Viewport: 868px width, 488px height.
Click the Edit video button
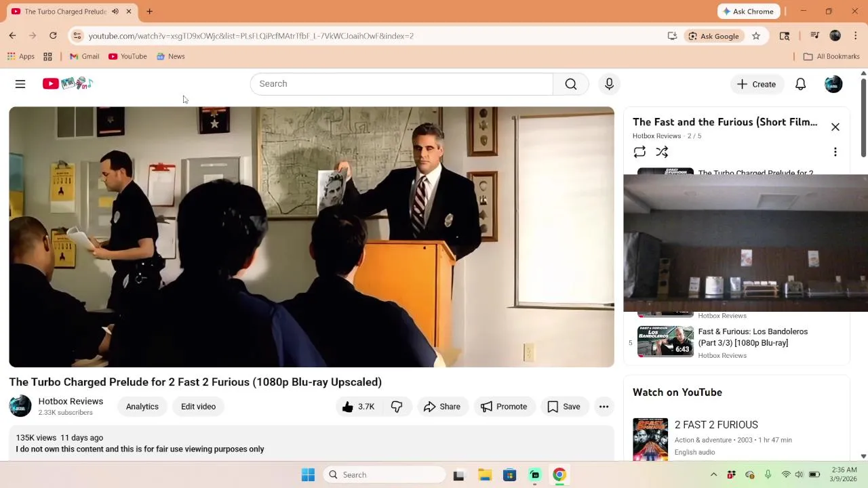[199, 407]
